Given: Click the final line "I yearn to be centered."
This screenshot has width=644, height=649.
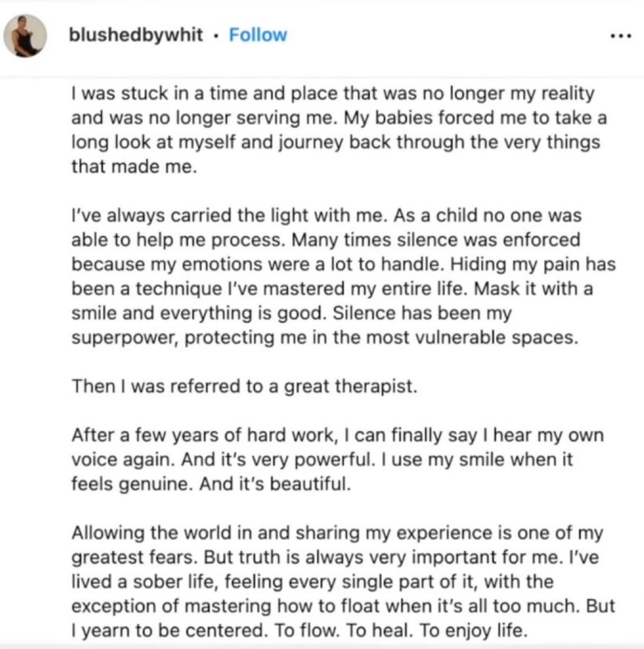Looking at the screenshot, I should (299, 631).
